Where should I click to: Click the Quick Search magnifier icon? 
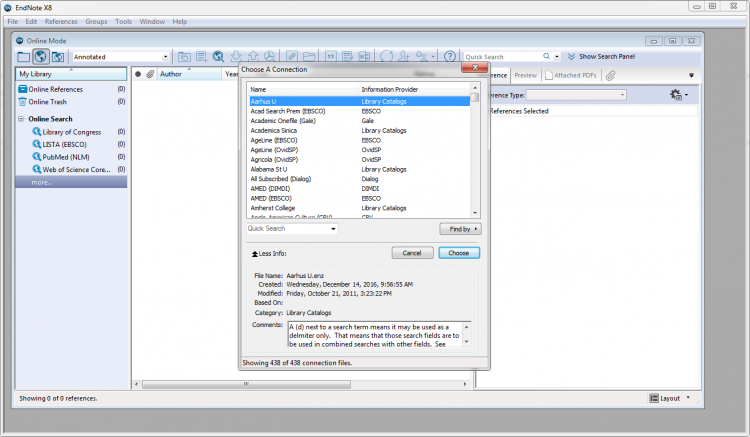[546, 56]
